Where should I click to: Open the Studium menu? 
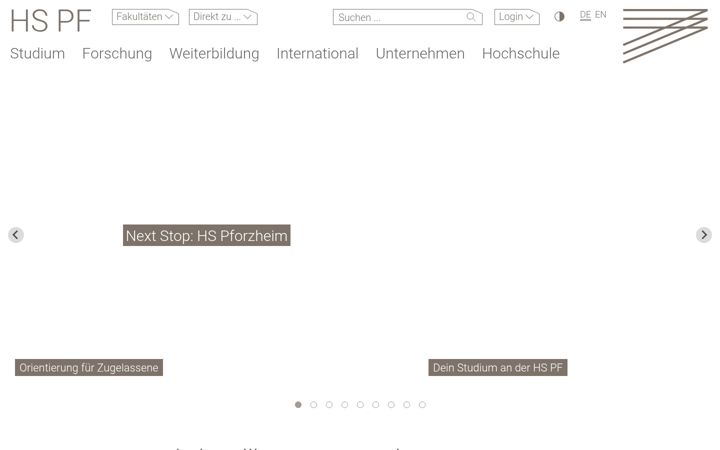pos(38,53)
